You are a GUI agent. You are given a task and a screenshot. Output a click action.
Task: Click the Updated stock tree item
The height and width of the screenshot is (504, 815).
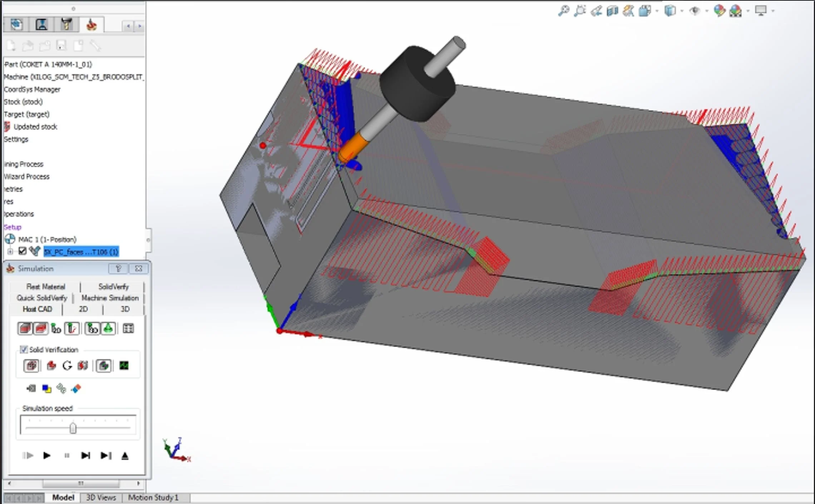click(x=35, y=127)
